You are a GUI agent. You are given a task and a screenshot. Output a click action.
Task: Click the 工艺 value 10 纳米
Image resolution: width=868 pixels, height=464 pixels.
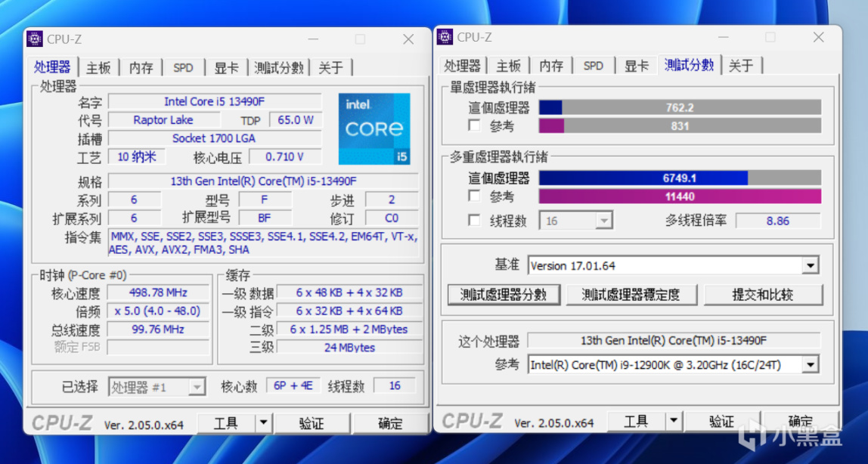136,156
